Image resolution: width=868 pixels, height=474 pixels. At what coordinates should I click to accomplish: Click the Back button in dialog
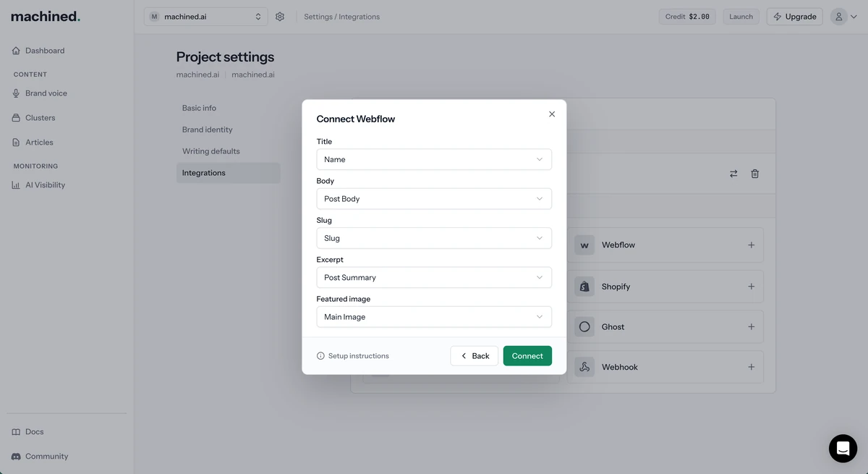tap(475, 356)
